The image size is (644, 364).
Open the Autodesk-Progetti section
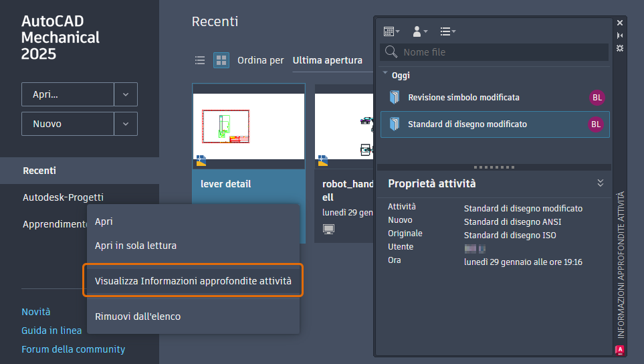point(63,197)
